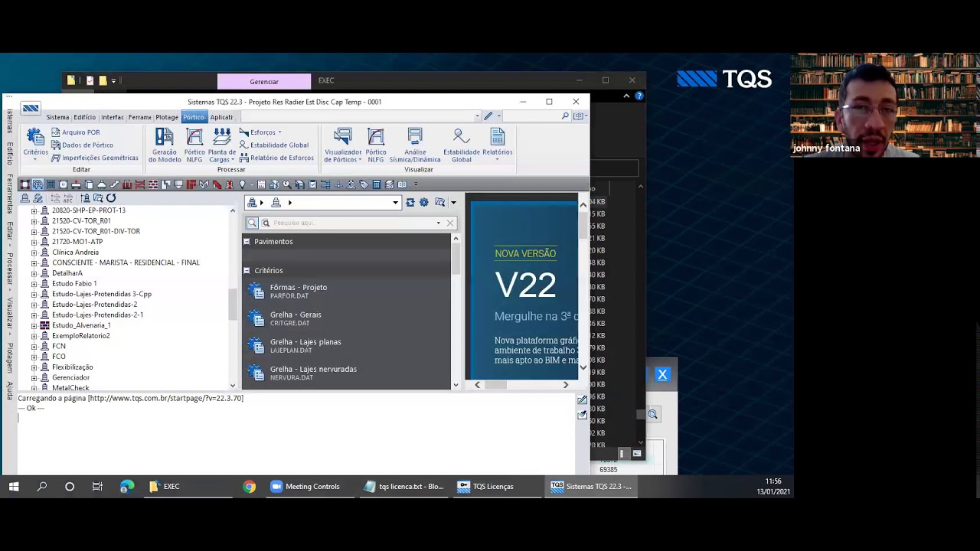Open Google Chrome from taskbar

click(x=250, y=486)
